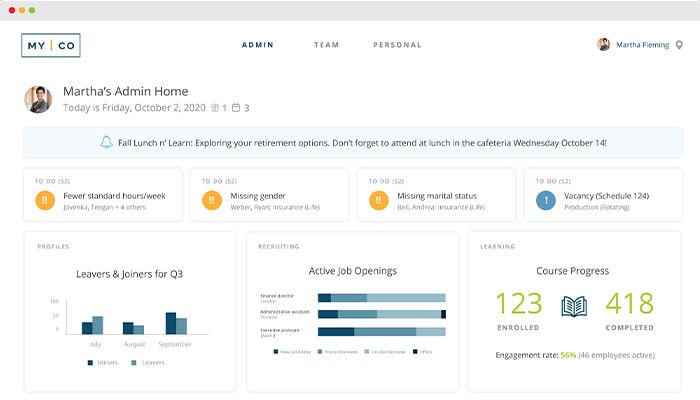Screen dimensions: 700x400
Task: Open the Martha Fleming user menu
Action: tap(642, 45)
